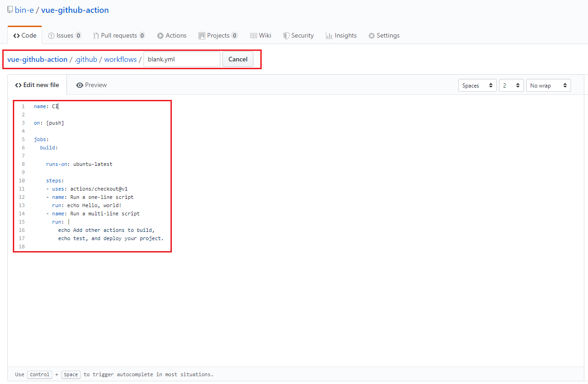The width and height of the screenshot is (588, 384).
Task: Open the Settings tab
Action: (384, 35)
